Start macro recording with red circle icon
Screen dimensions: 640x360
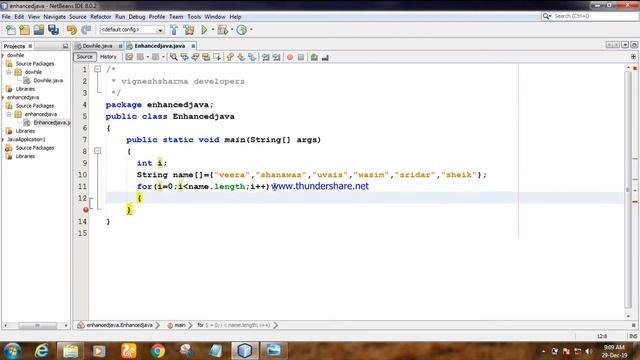(290, 57)
